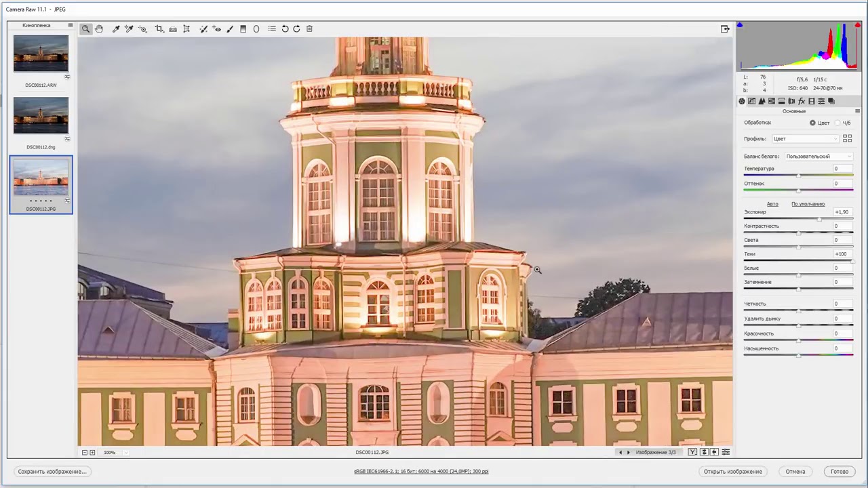Open the profile browser grid icon
Image resolution: width=868 pixels, height=488 pixels.
coord(847,138)
